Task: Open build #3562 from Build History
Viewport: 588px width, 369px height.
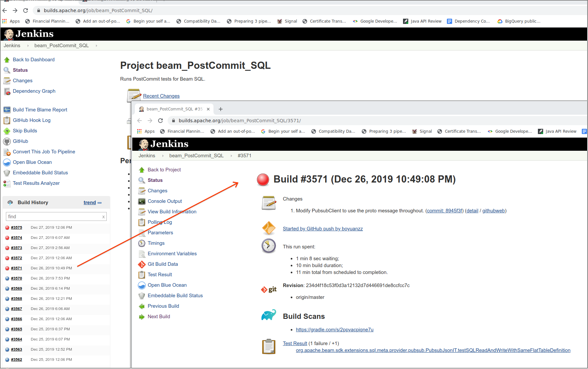Action: click(16, 359)
